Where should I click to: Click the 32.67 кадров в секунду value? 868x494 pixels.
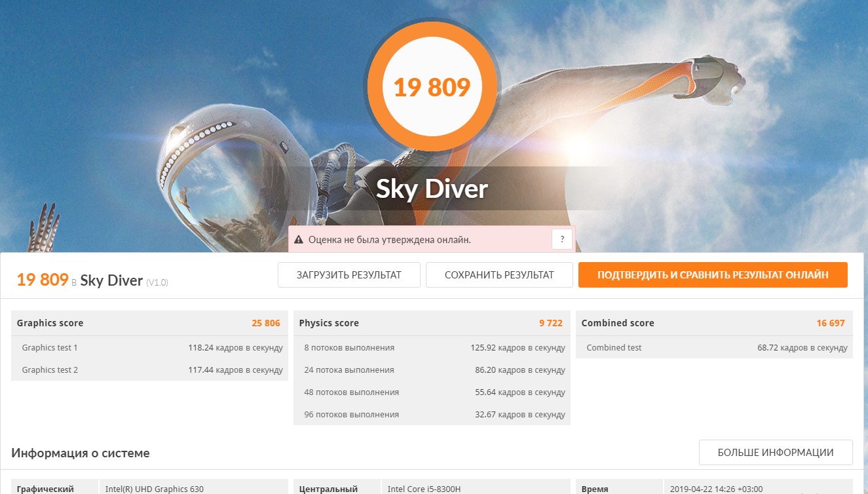coord(520,415)
